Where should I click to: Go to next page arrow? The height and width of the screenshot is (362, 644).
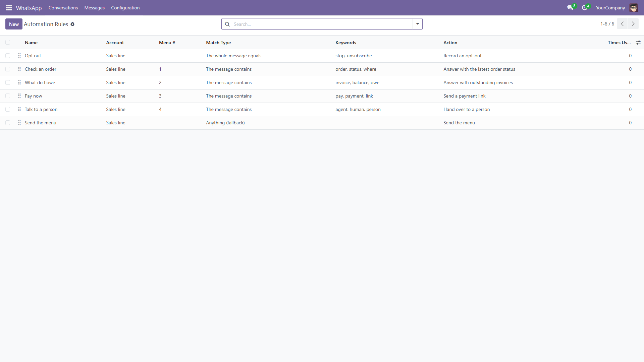(633, 24)
